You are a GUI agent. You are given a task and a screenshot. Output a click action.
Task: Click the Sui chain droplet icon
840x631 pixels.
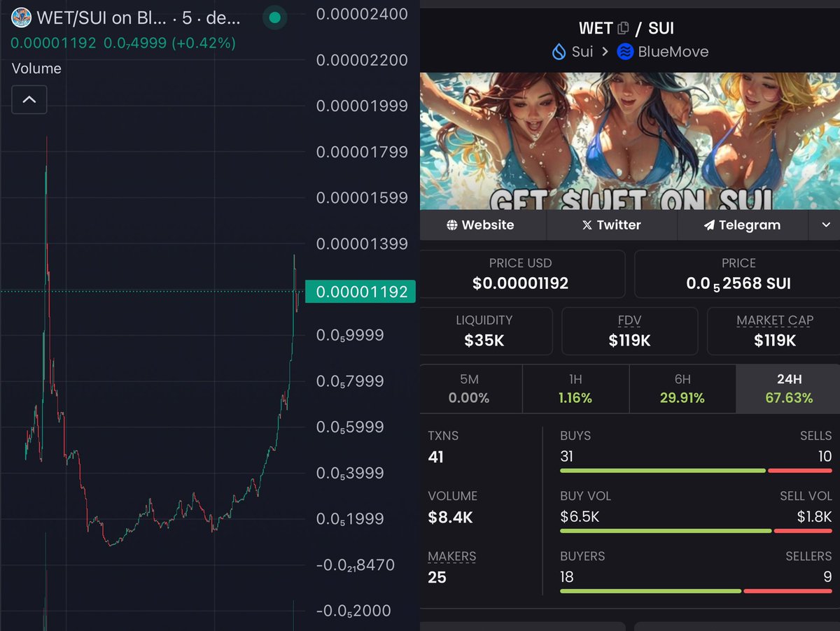click(x=559, y=52)
